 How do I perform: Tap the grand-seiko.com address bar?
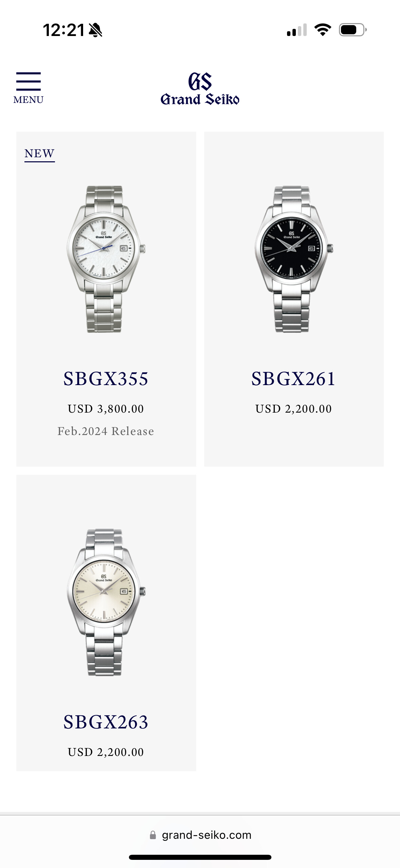(200, 835)
